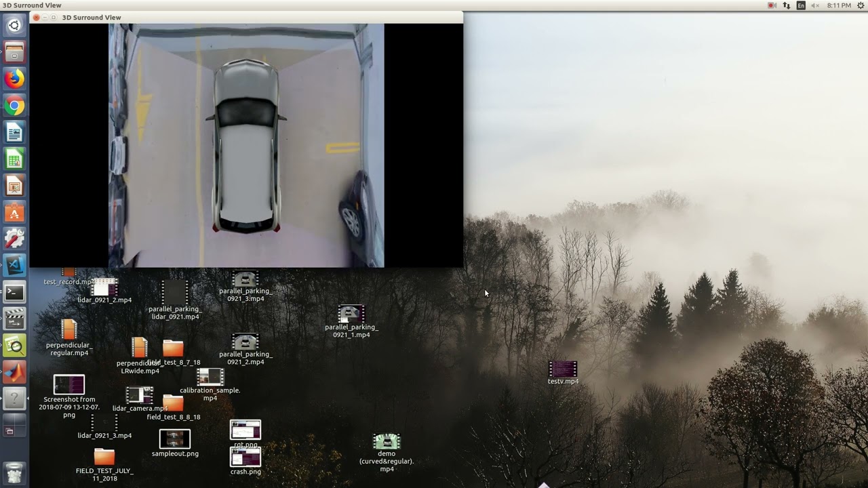The height and width of the screenshot is (488, 868).
Task: Open the workspace switcher in the dock
Action: point(14,426)
